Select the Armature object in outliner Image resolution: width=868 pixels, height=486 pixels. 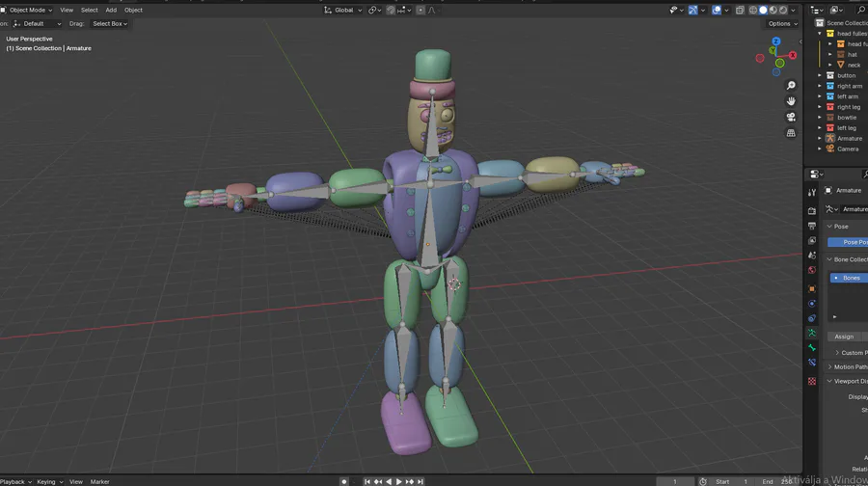(849, 139)
